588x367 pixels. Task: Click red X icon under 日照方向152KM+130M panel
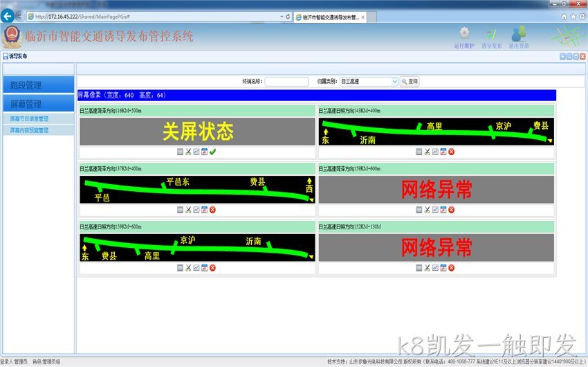click(x=452, y=268)
